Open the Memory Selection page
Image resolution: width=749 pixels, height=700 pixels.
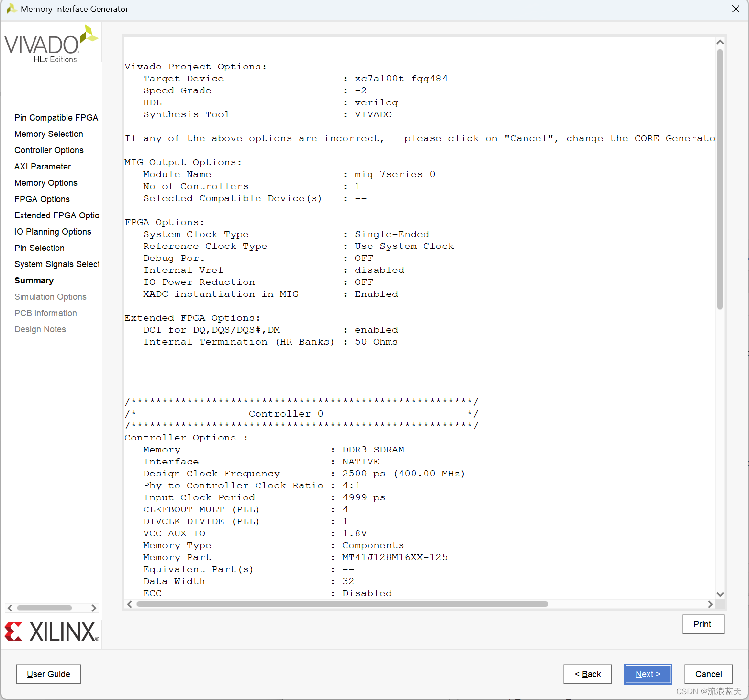(48, 134)
